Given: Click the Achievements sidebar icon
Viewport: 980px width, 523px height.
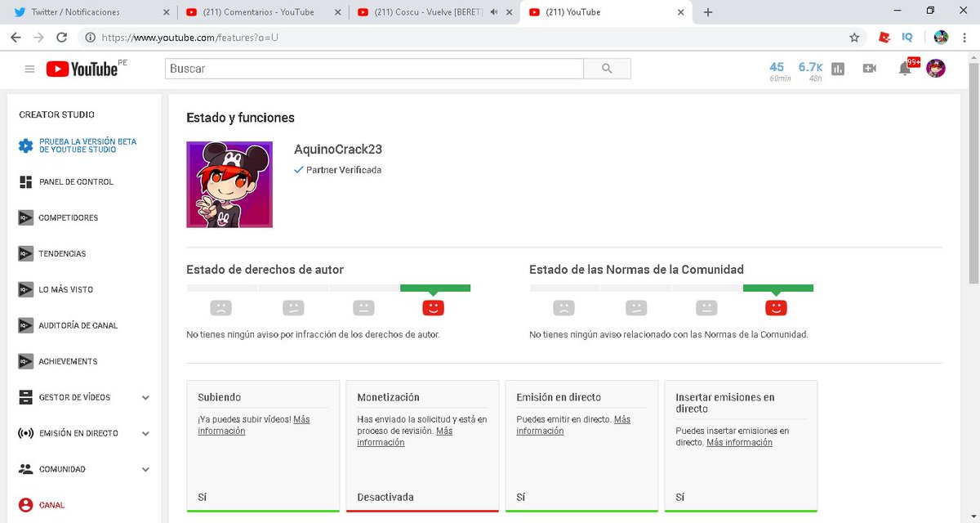Looking at the screenshot, I should (25, 362).
